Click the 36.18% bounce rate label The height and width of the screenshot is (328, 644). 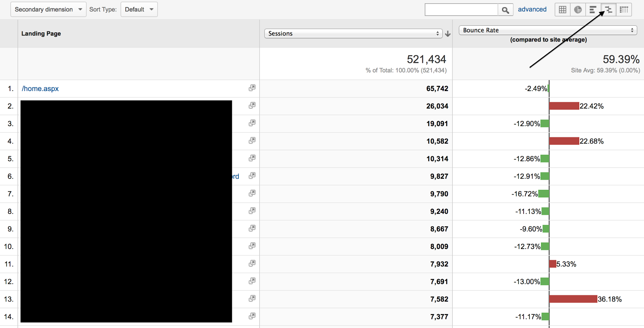pos(610,299)
